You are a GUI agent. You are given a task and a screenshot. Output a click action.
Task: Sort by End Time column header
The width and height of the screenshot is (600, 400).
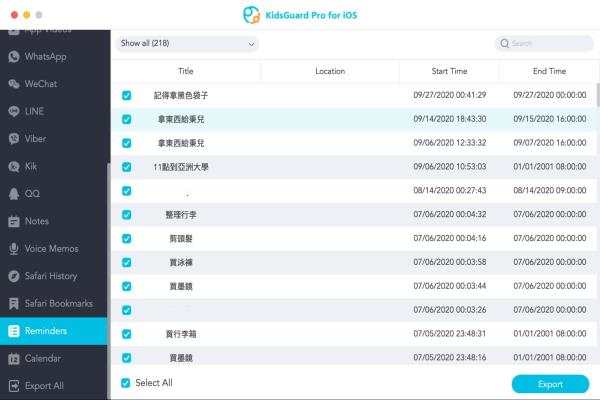[x=549, y=71]
